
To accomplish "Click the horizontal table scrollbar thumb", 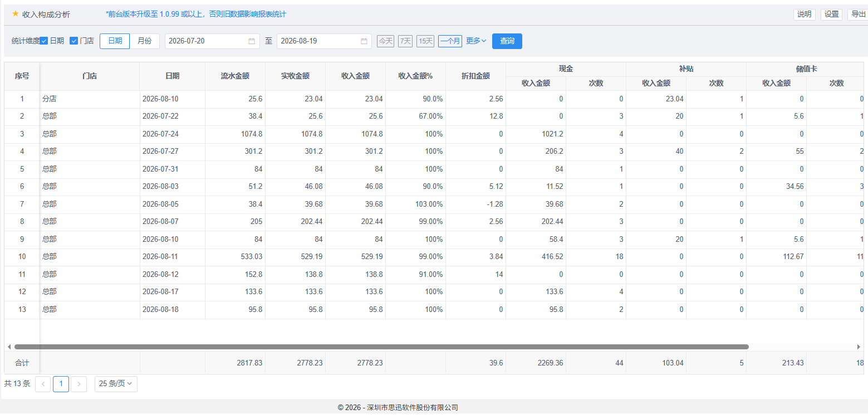I will tap(381, 347).
